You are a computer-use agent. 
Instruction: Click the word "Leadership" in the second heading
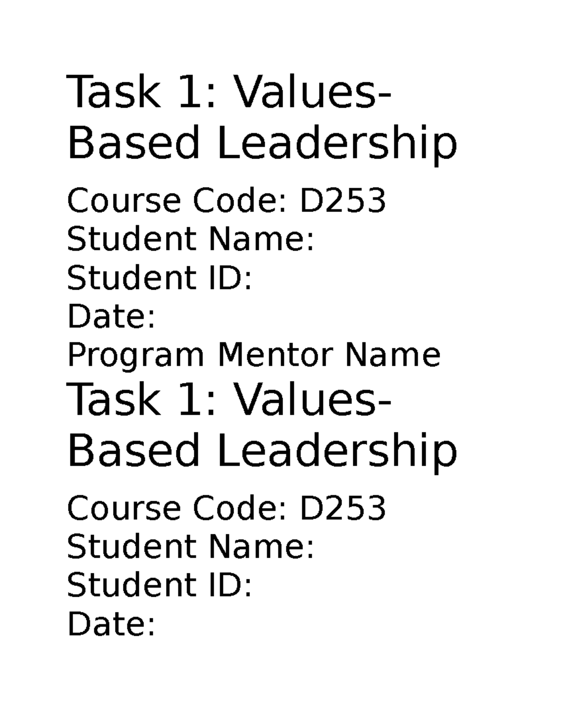(x=336, y=451)
